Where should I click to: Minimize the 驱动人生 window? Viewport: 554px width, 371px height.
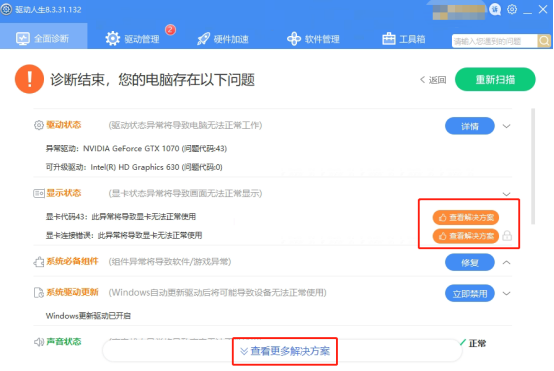tap(528, 12)
